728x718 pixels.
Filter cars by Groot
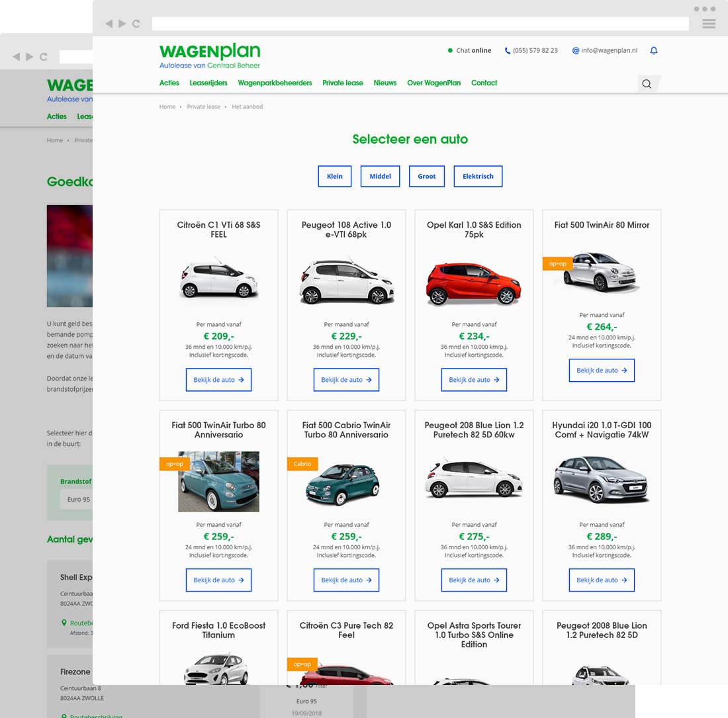click(426, 177)
